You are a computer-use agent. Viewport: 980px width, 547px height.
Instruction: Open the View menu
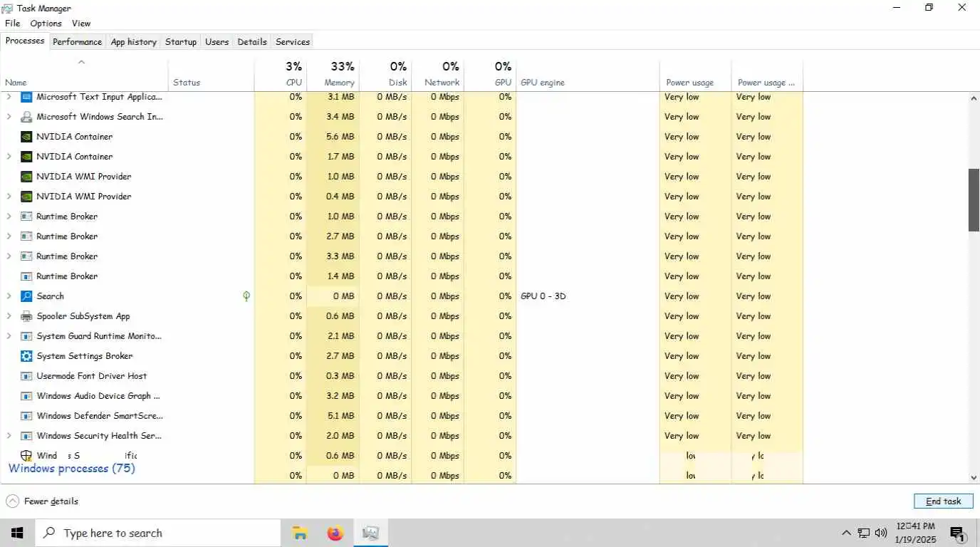(x=81, y=24)
